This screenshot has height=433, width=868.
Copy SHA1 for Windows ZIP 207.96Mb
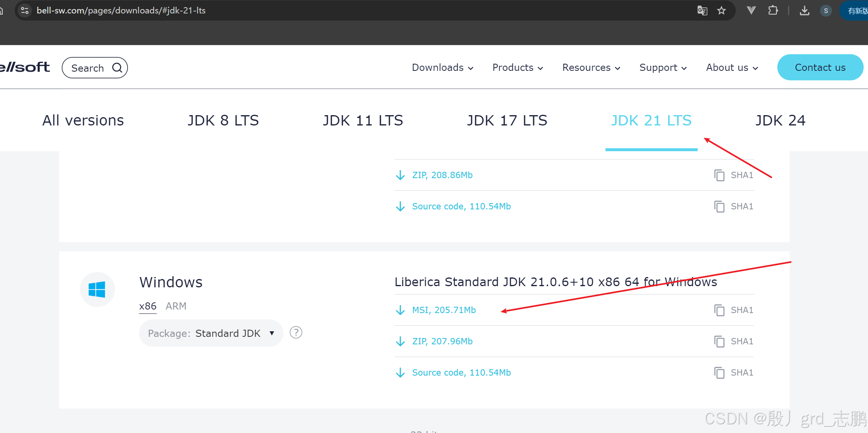coord(733,341)
